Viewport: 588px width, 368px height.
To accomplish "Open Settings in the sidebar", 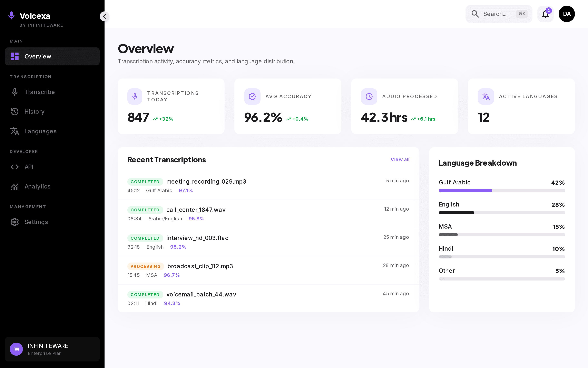I will pos(52,222).
